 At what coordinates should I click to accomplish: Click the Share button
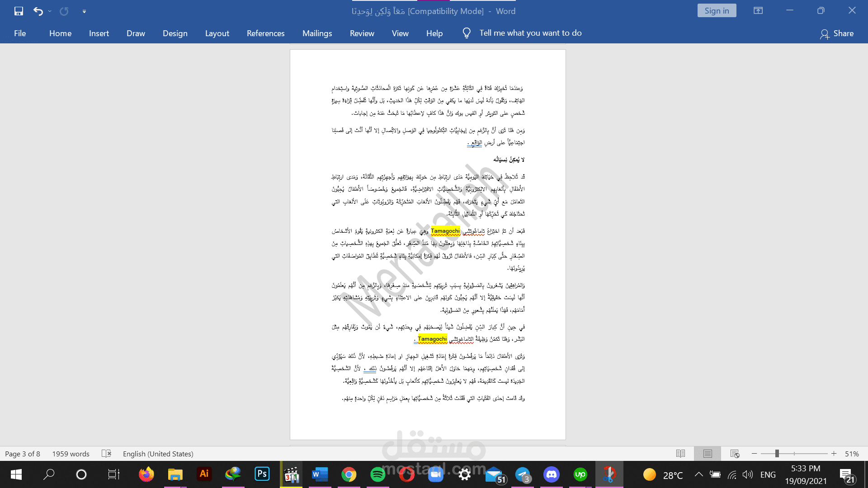click(x=837, y=33)
